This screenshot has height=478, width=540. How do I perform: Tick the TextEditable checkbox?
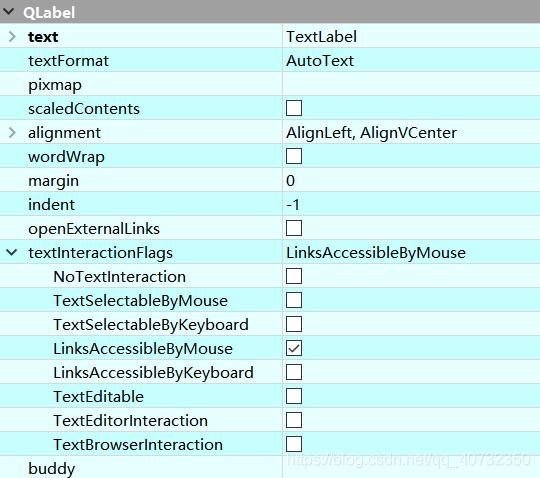(294, 396)
